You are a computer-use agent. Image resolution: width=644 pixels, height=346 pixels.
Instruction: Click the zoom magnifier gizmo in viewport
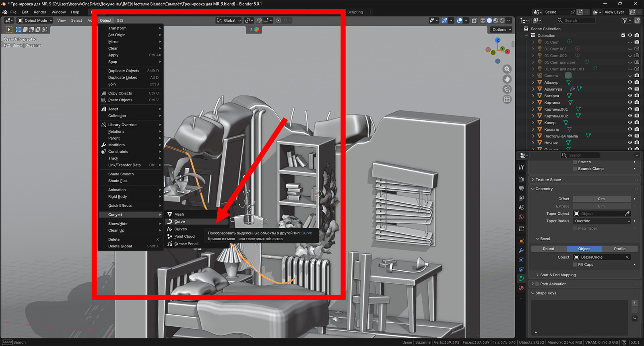pos(507,69)
